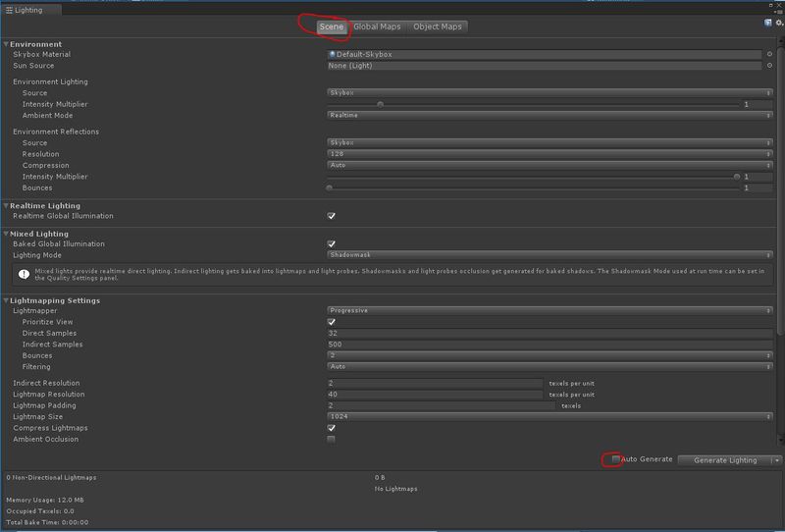Open the Lightmap Size dropdown
The height and width of the screenshot is (532, 785).
(x=549, y=417)
